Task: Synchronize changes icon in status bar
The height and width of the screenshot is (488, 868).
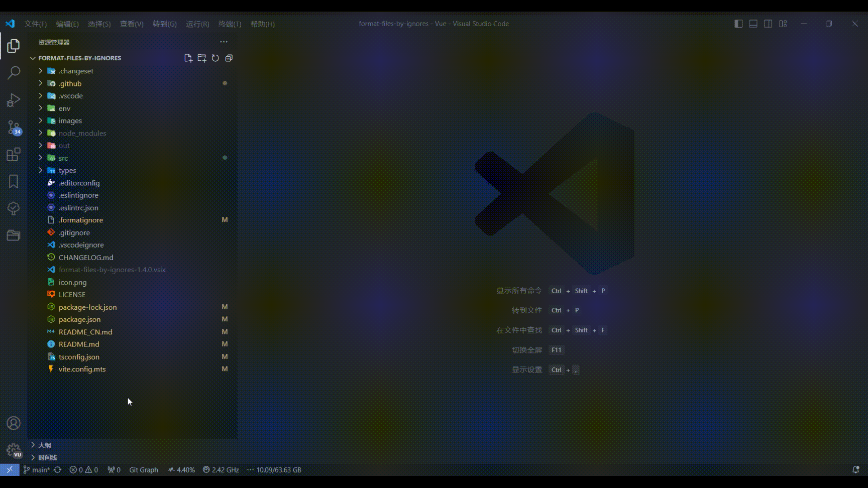Action: pos(58,470)
